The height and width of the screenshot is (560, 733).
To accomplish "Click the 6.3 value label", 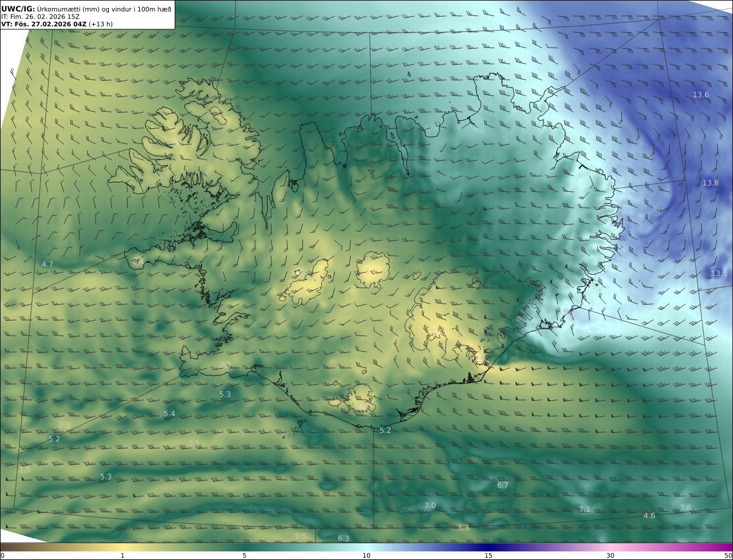I will tap(344, 539).
